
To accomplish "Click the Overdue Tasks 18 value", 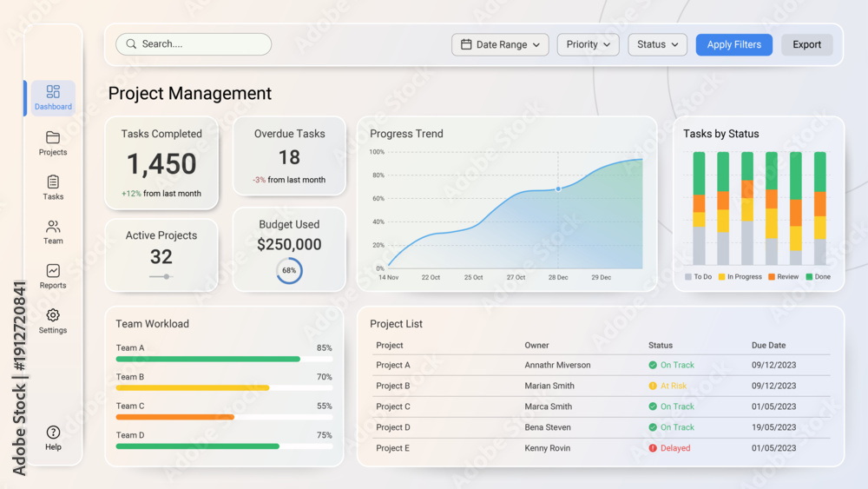I will click(289, 157).
